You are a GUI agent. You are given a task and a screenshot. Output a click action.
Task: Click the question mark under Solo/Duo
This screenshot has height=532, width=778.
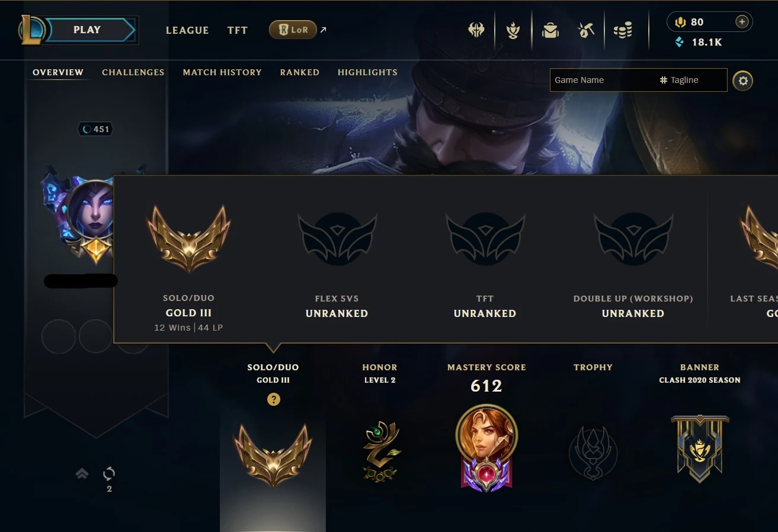tap(273, 399)
